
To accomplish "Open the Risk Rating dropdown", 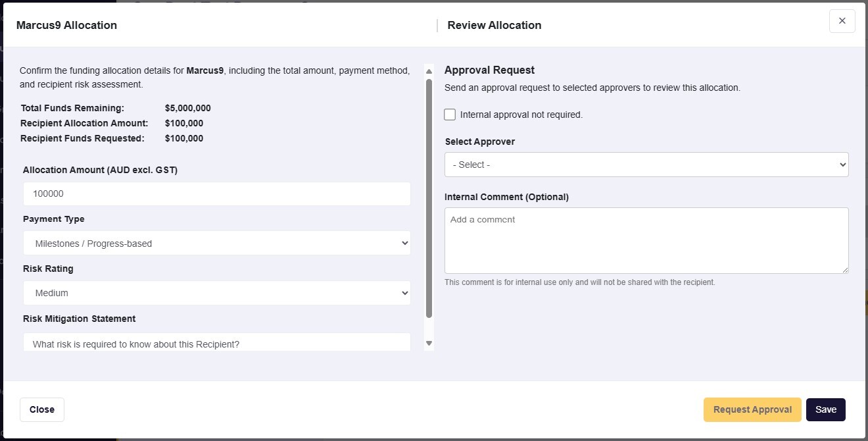I will tap(217, 293).
